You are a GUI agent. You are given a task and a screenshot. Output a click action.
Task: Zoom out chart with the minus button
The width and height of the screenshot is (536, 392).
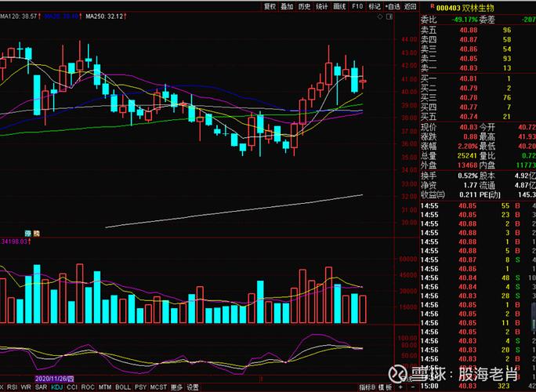pyautogui.click(x=412, y=387)
